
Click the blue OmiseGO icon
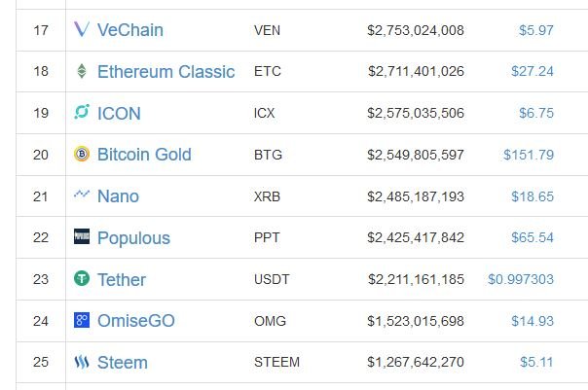(82, 320)
